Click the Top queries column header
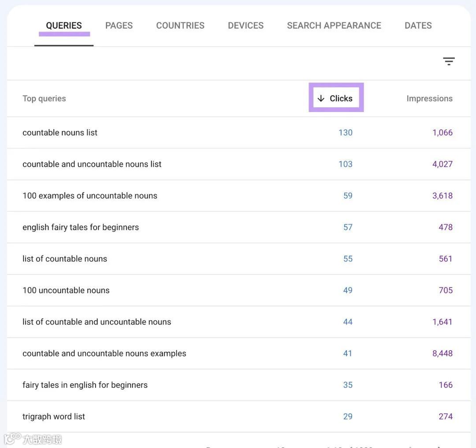Viewport: 476px width, 448px height. pyautogui.click(x=44, y=98)
